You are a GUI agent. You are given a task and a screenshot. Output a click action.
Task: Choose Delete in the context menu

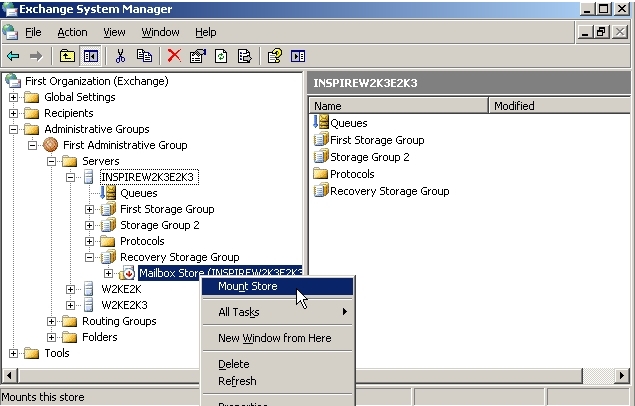278,364
